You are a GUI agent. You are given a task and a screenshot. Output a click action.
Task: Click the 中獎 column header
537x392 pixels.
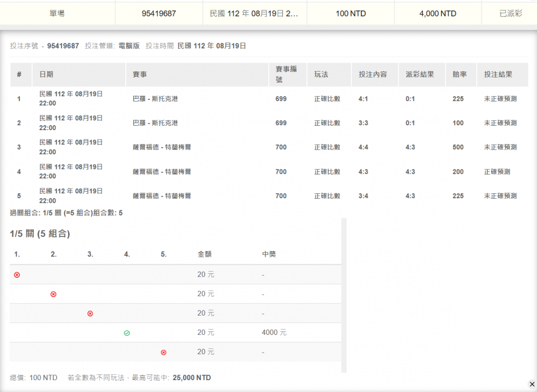pyautogui.click(x=269, y=254)
